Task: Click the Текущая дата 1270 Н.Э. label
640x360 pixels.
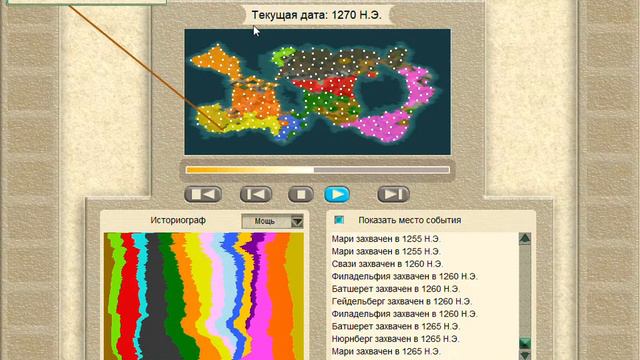Action: point(317,15)
